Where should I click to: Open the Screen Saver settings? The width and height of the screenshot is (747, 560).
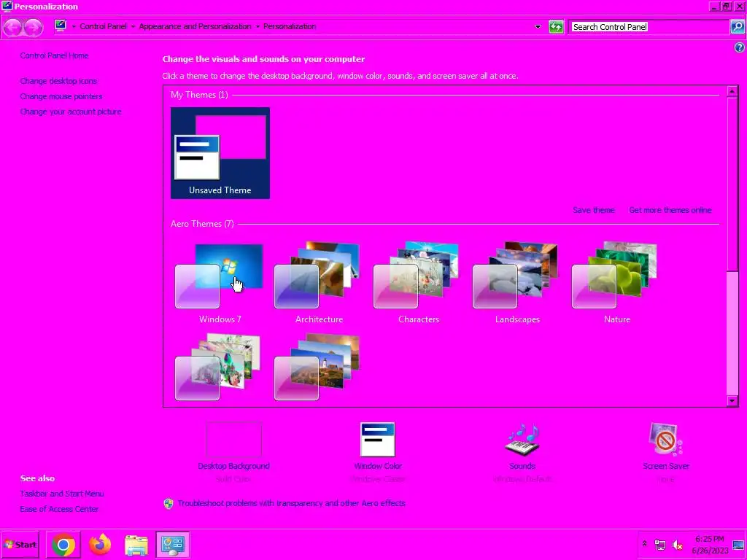(665, 439)
